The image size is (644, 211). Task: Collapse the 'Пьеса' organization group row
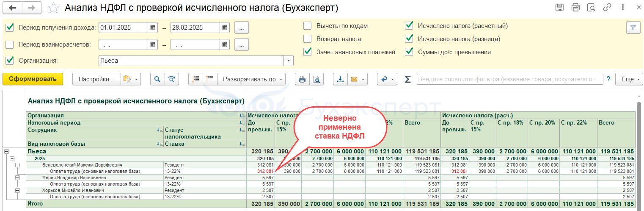point(7,151)
